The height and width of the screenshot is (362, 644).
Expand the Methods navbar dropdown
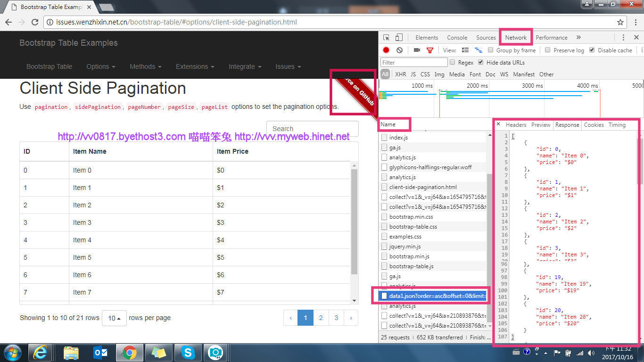(x=145, y=66)
